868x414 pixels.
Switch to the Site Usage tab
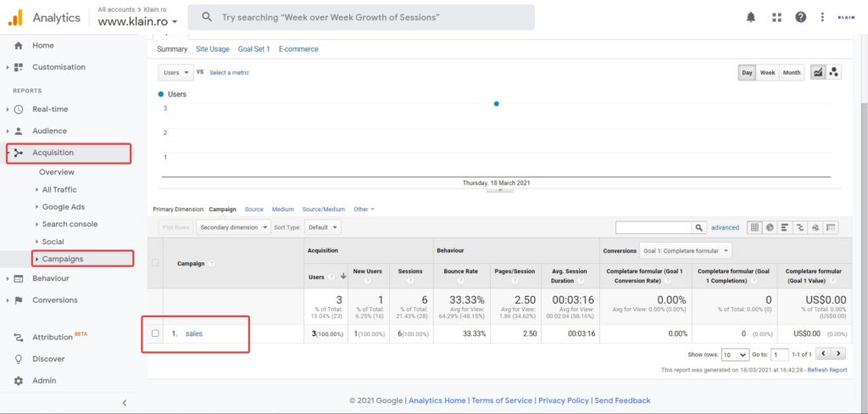point(213,48)
